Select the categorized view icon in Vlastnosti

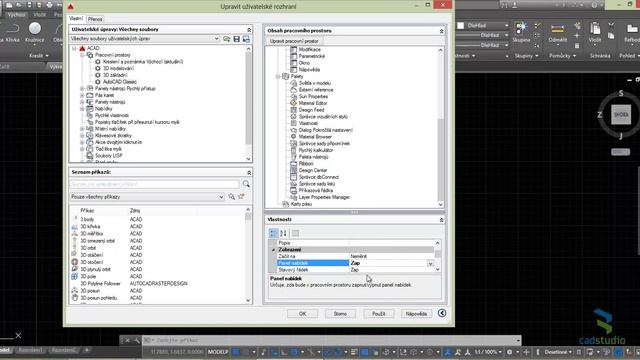click(x=273, y=233)
